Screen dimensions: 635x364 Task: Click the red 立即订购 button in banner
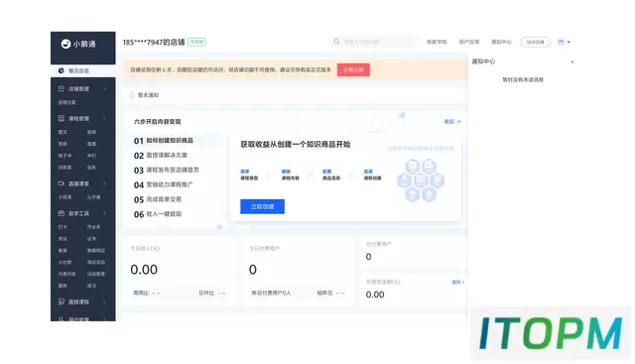coord(353,69)
